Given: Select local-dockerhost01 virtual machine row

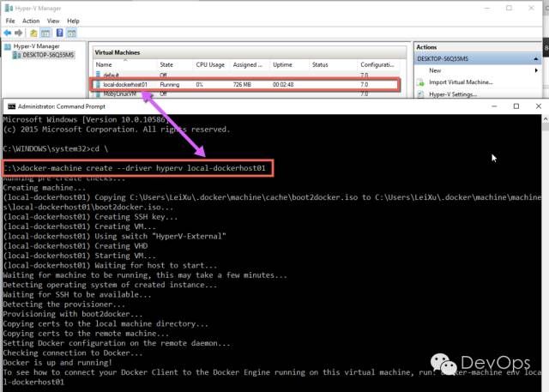Looking at the screenshot, I should [246, 85].
